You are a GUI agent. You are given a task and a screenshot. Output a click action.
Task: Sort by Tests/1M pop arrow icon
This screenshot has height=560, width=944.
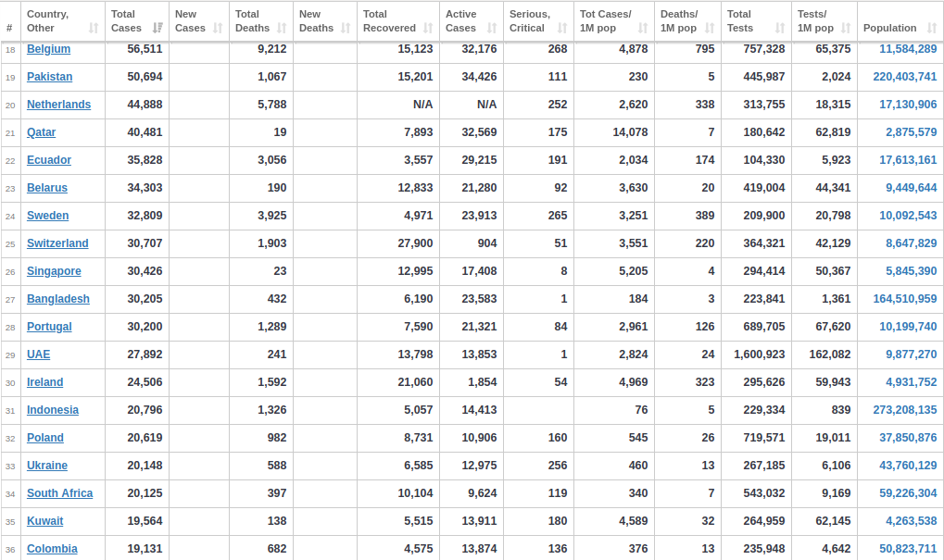[846, 28]
